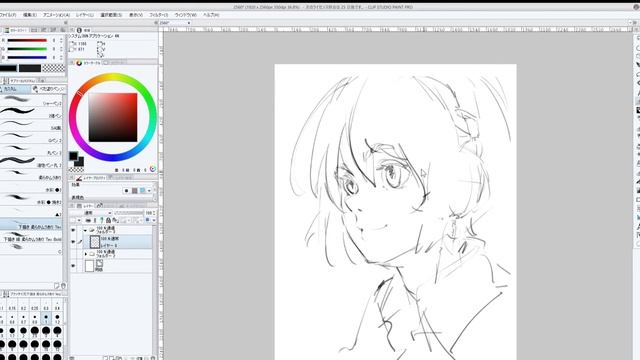Click the blue B color slider
The height and width of the screenshot is (360, 640).
pyautogui.click(x=27, y=58)
